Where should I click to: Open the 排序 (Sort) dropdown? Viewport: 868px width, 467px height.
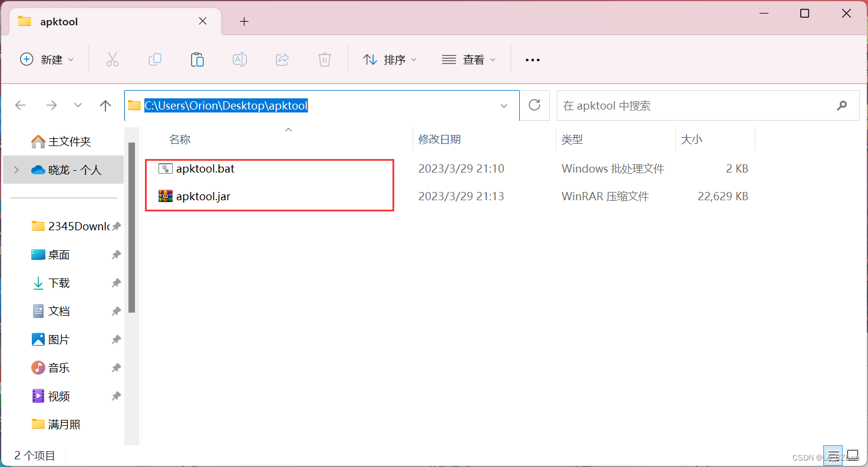pyautogui.click(x=390, y=59)
